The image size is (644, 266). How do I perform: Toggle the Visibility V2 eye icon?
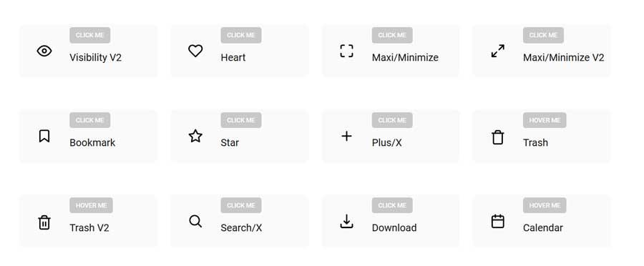(44, 51)
